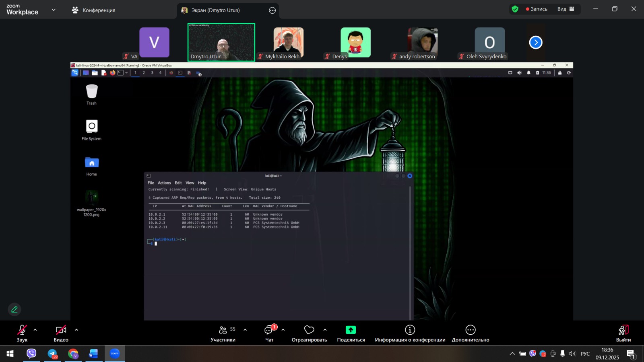This screenshot has height=362, width=644.
Task: Click the green encryption shield icon
Action: click(515, 9)
